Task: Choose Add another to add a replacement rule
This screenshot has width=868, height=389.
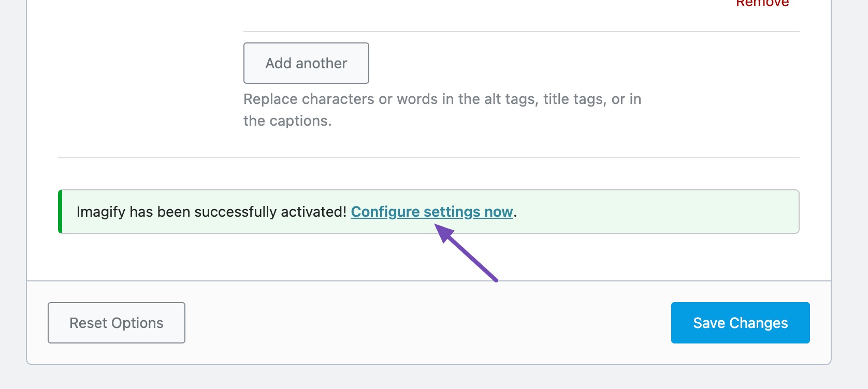Action: point(306,63)
